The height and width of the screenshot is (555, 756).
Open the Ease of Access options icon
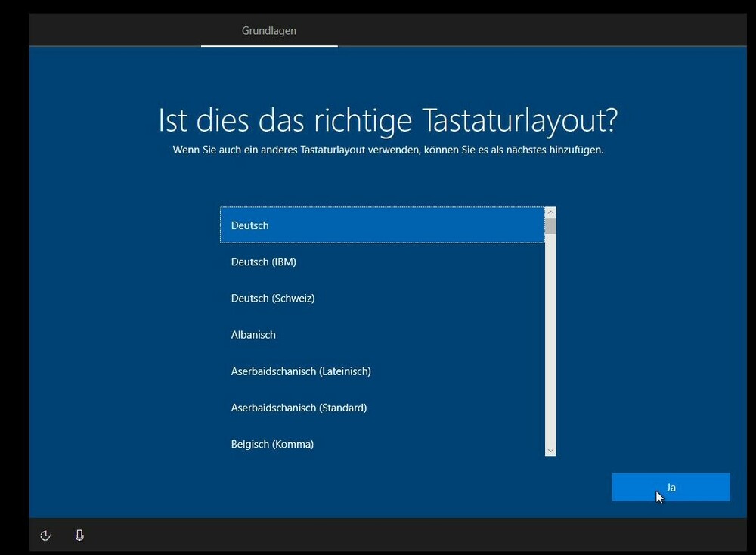point(46,535)
